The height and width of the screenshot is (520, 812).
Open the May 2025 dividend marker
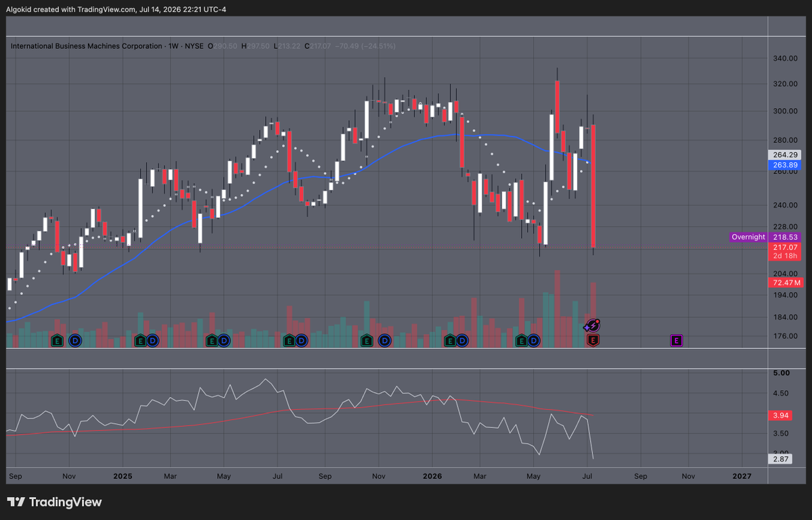224,341
